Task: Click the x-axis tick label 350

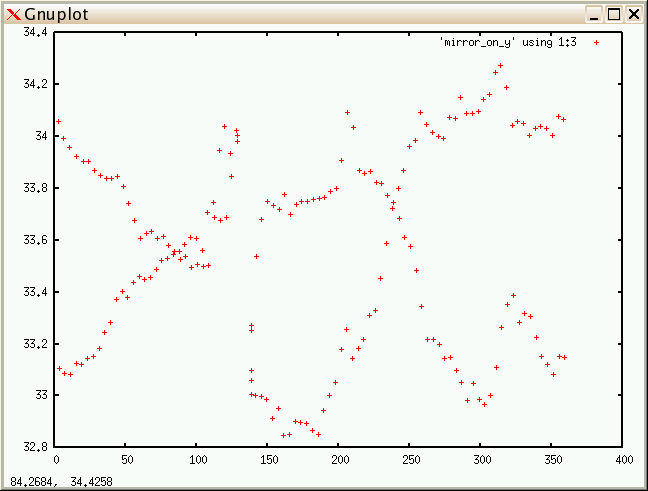Action: pyautogui.click(x=551, y=460)
